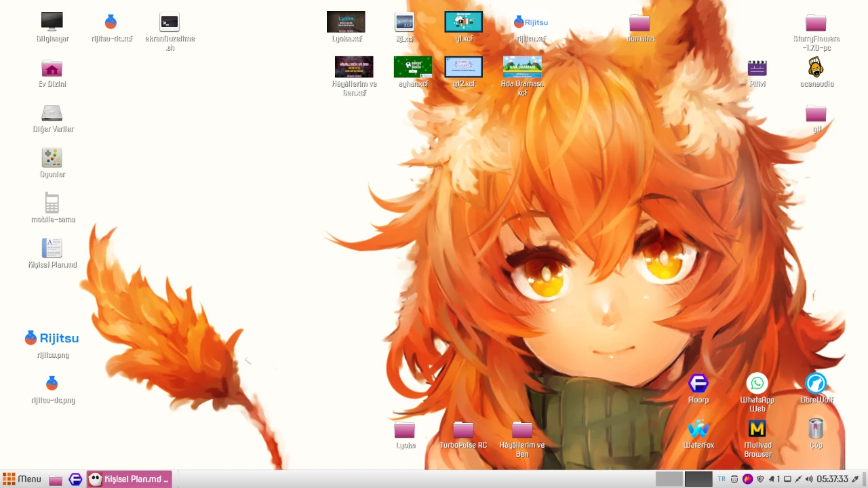This screenshot has height=488, width=868.
Task: Open the Oyunlar games icon
Action: (52, 157)
